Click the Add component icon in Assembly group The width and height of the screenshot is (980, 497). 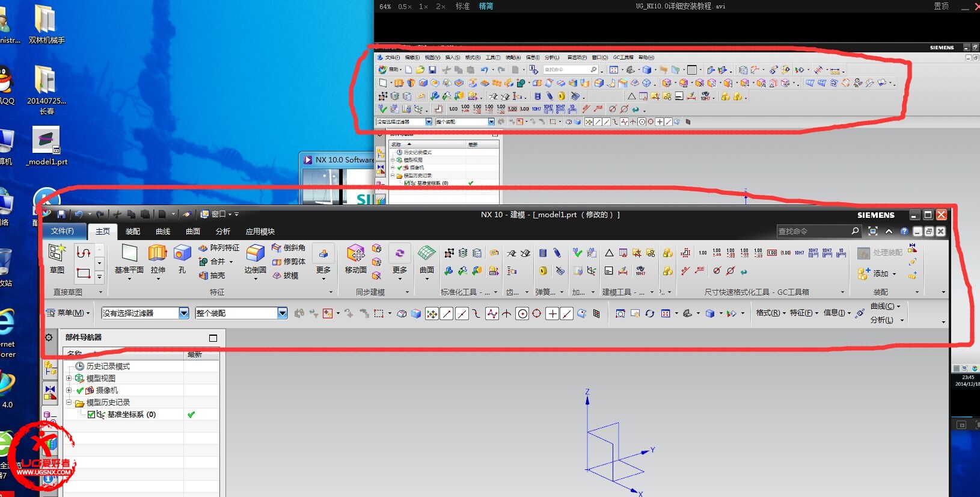pyautogui.click(x=864, y=274)
